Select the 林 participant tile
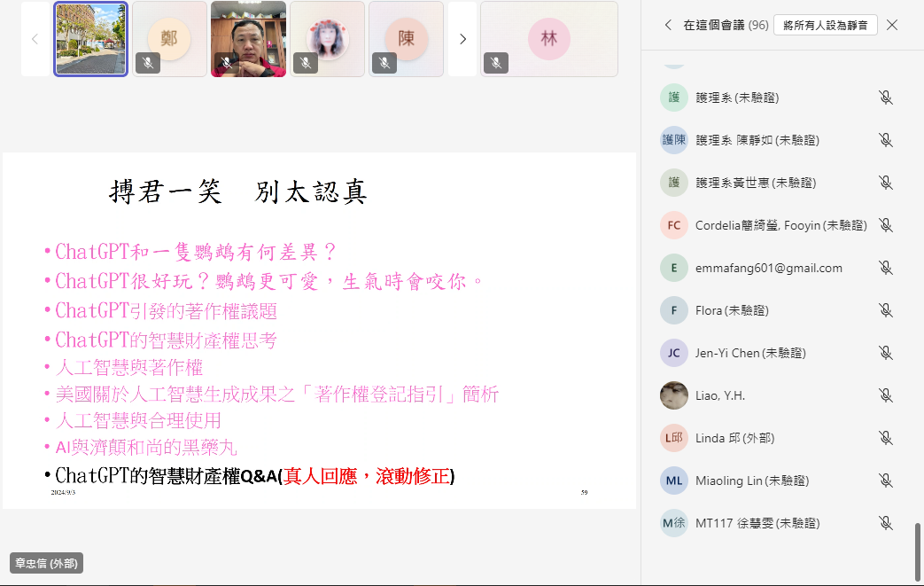The width and height of the screenshot is (924, 586). 549,39
